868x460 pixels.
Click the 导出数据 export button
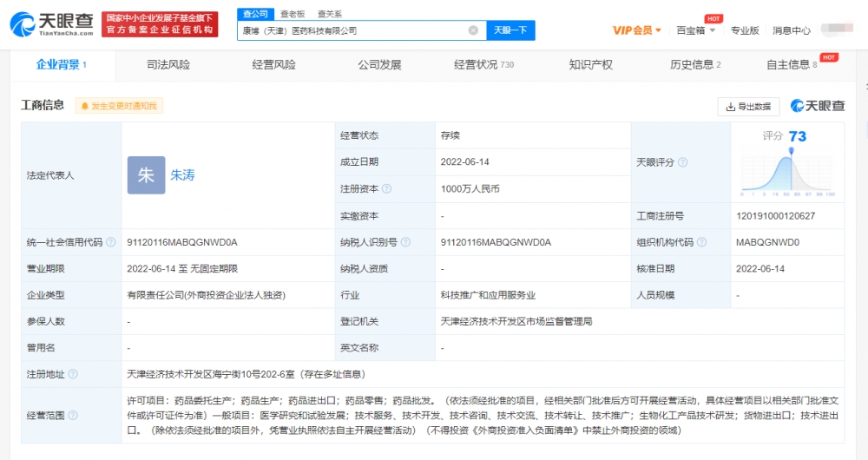(x=748, y=106)
